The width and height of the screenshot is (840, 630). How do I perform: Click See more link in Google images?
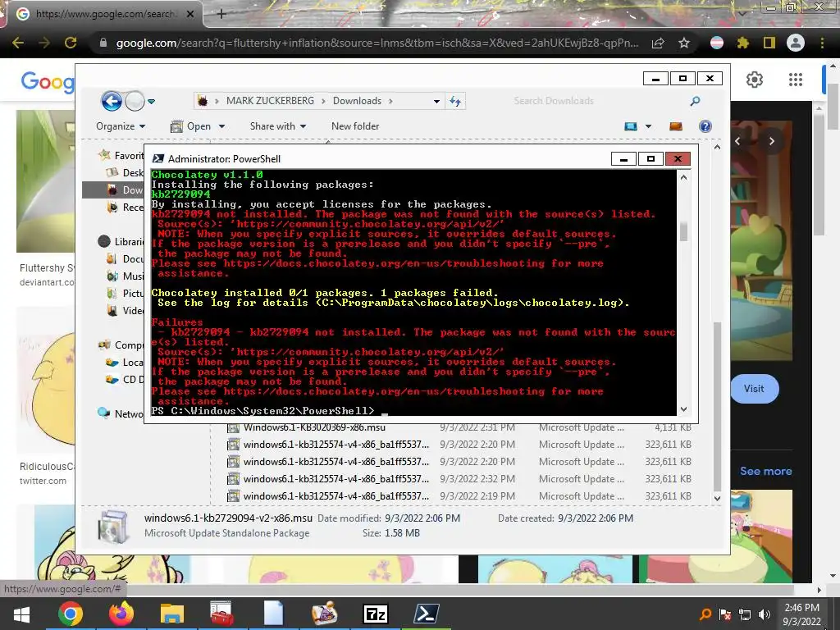click(x=765, y=472)
